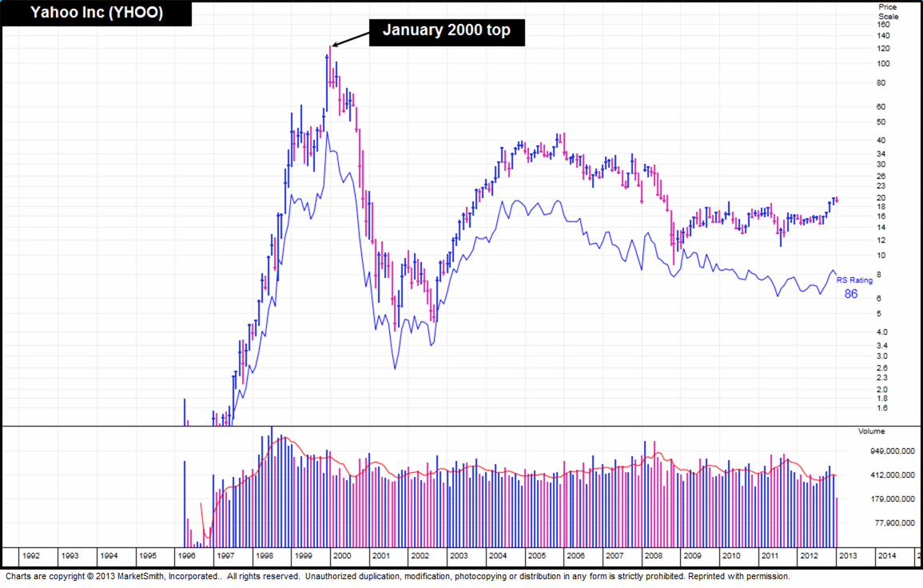This screenshot has width=923, height=588.
Task: Choose the 1999 year label
Action: [303, 555]
